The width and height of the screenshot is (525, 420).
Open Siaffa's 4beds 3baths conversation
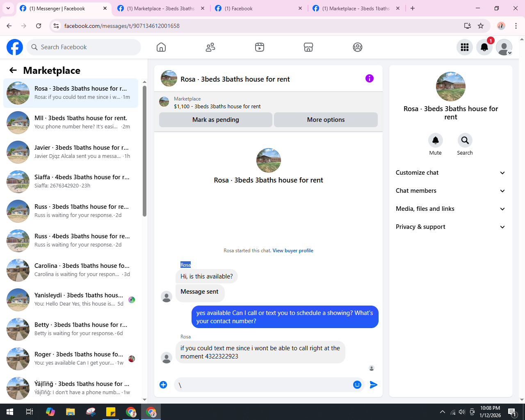click(x=71, y=182)
